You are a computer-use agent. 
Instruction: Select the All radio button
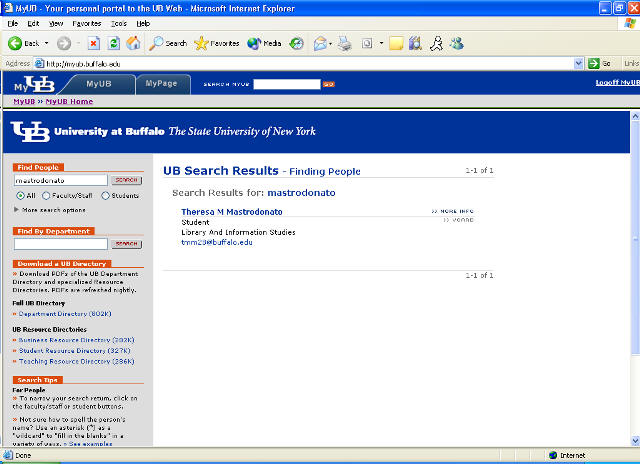20,195
